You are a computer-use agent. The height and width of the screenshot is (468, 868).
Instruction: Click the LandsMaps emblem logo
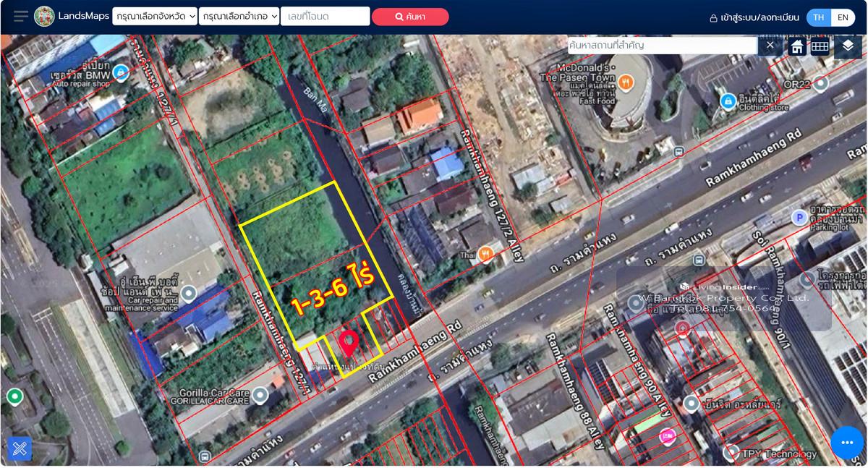pyautogui.click(x=44, y=16)
